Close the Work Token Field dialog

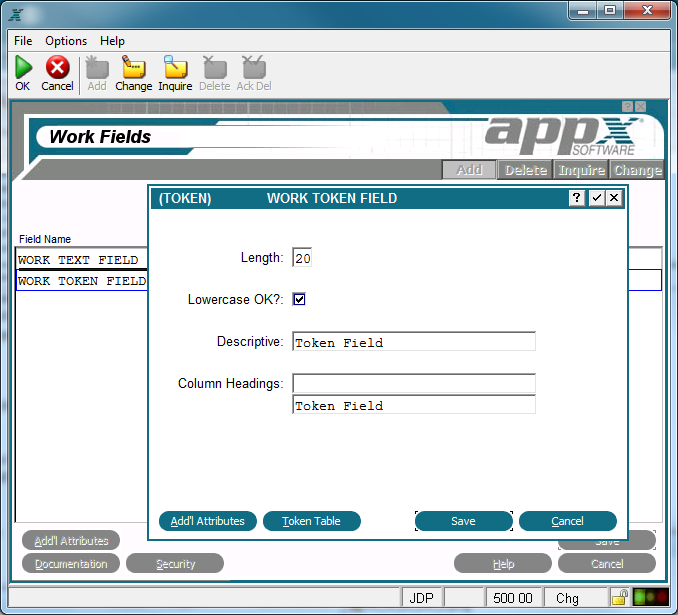coord(614,198)
